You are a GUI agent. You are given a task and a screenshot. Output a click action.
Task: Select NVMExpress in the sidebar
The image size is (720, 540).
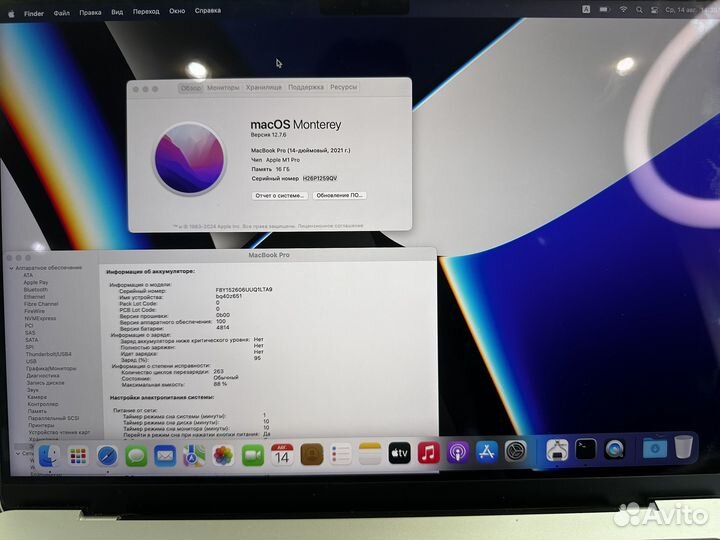(x=40, y=318)
